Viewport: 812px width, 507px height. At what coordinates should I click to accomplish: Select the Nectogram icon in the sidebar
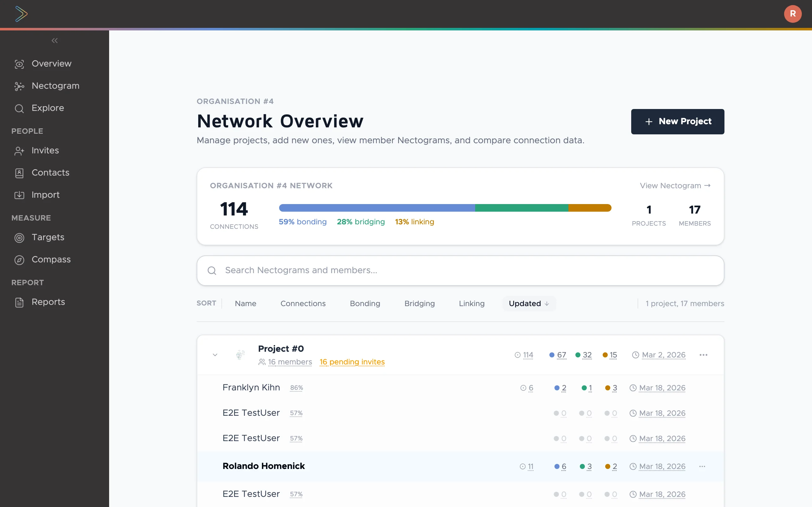click(19, 86)
